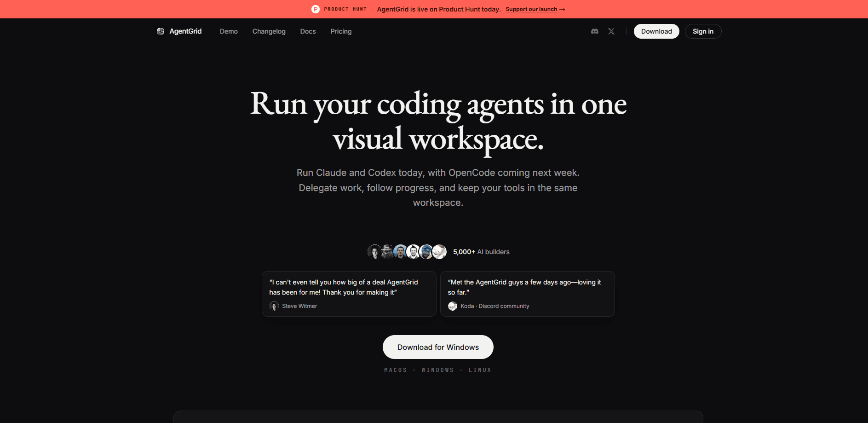Click the Sign in button

pos(703,31)
